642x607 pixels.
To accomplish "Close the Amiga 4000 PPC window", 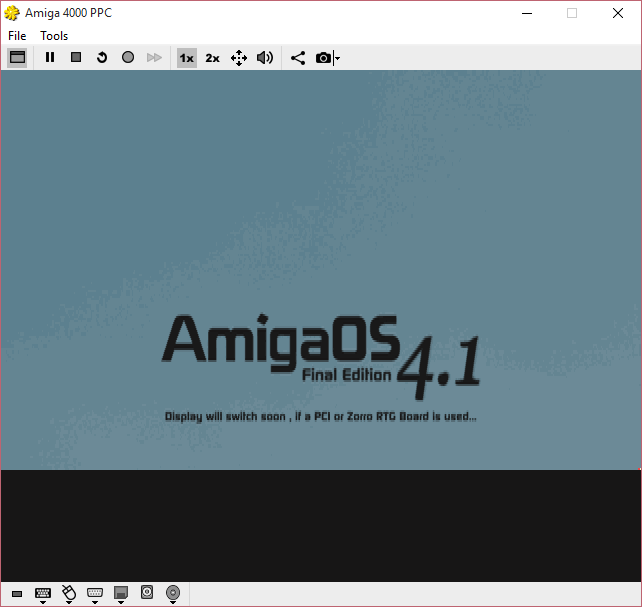I will point(618,13).
